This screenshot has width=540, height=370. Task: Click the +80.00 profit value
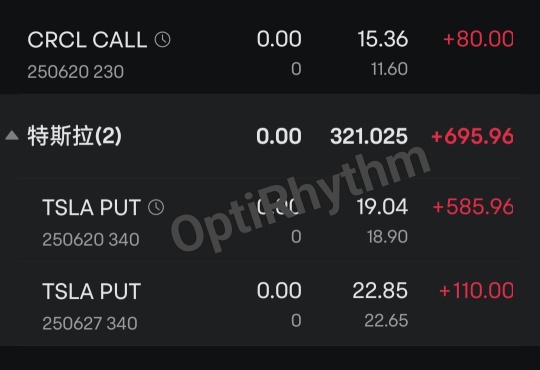coord(479,39)
